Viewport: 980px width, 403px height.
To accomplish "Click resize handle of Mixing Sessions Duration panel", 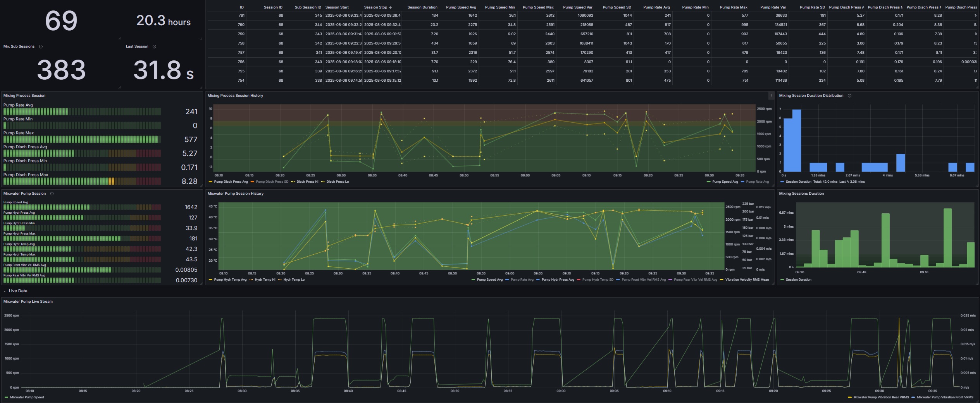I will click(977, 284).
